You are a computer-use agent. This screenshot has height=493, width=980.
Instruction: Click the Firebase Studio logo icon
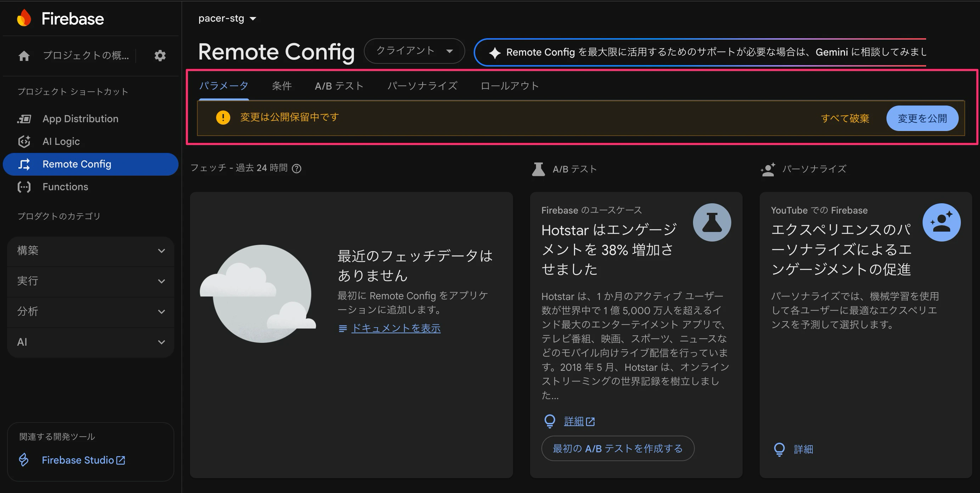[x=24, y=460]
